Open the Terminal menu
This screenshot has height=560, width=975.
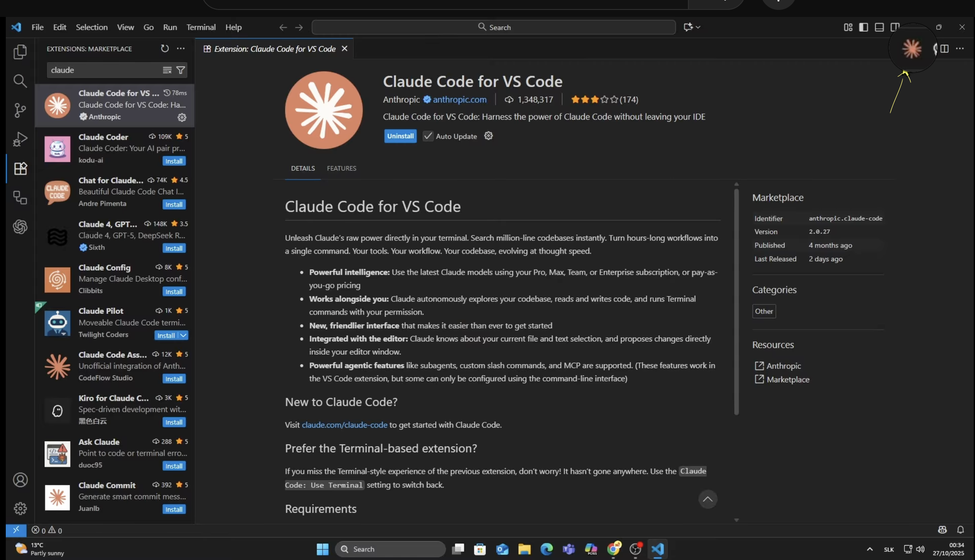(201, 27)
